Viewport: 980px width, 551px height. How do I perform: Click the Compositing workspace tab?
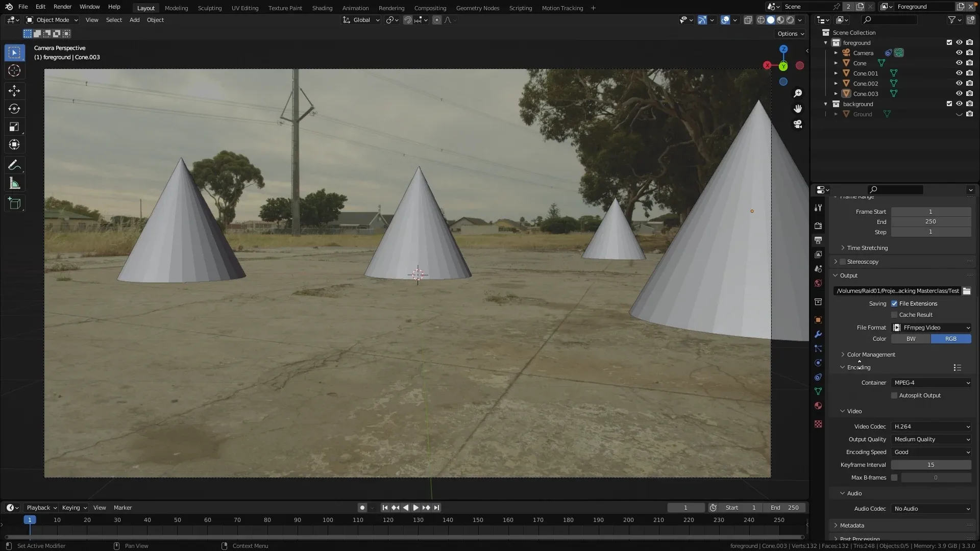430,8
